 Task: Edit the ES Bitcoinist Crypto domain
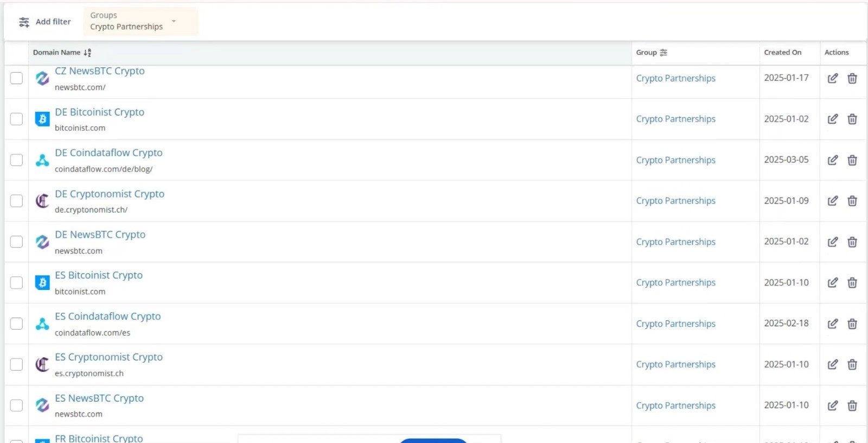point(833,283)
